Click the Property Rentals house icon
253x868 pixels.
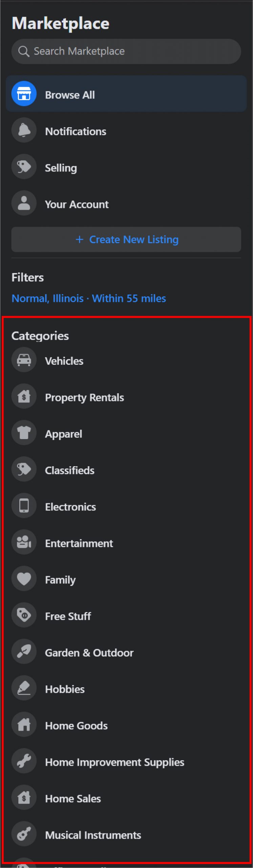pyautogui.click(x=24, y=396)
